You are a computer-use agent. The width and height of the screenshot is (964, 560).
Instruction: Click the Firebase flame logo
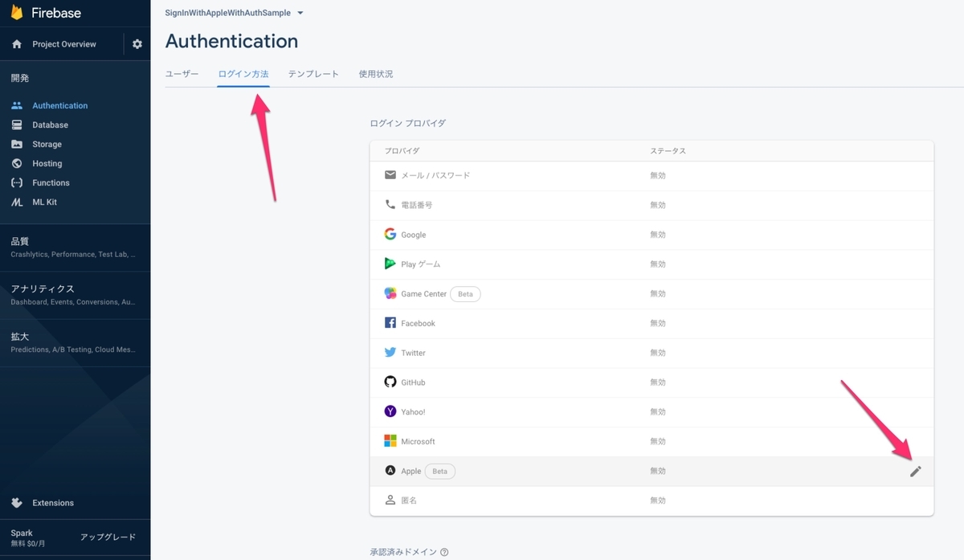17,12
